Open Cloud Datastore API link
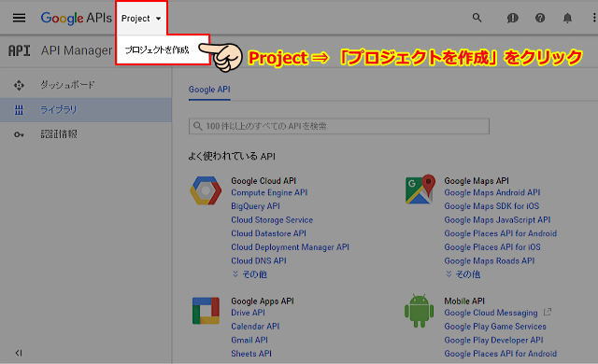Image resolution: width=598 pixels, height=364 pixels. tap(268, 233)
